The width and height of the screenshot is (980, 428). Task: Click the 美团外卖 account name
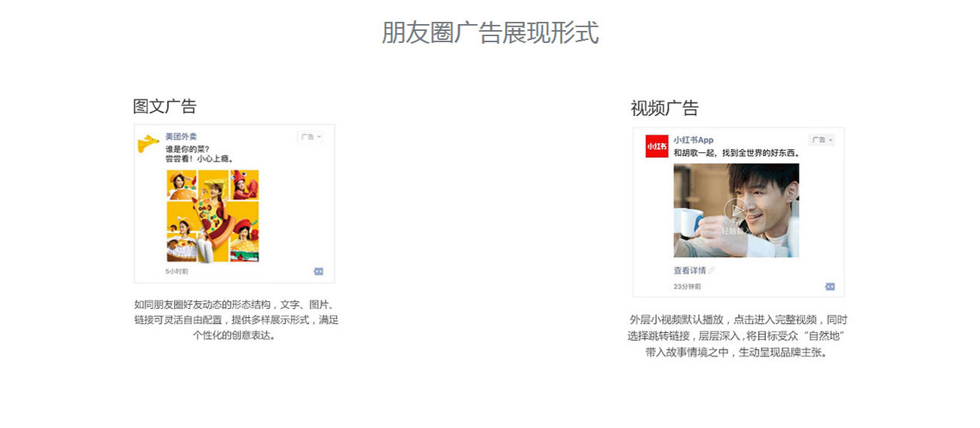[x=181, y=137]
